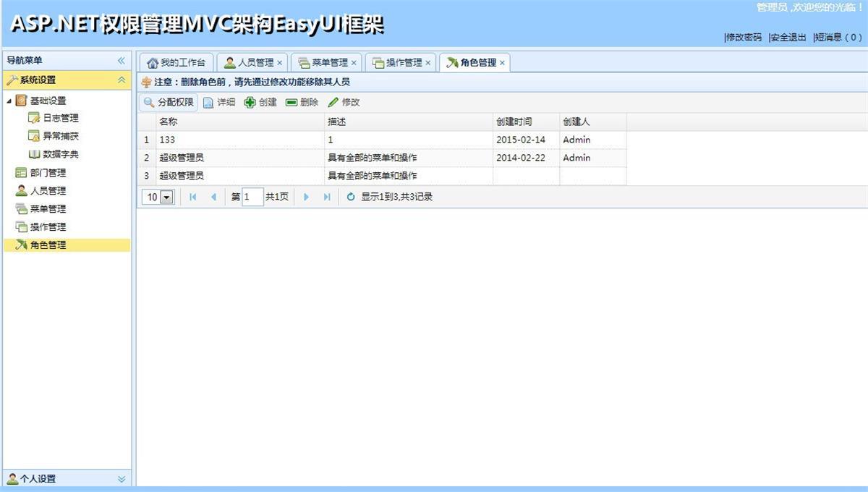Click the green 创建 plus icon
Screen dimensions: 868x492
[x=250, y=103]
